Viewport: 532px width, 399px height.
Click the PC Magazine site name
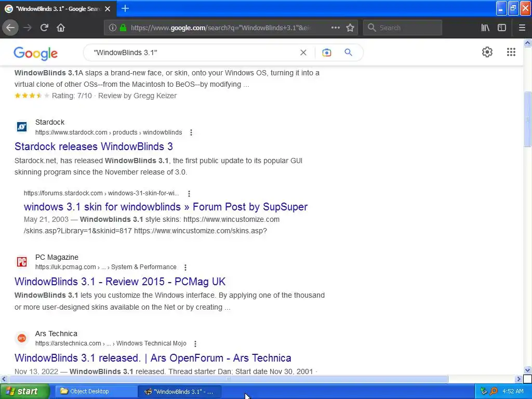pos(57,257)
